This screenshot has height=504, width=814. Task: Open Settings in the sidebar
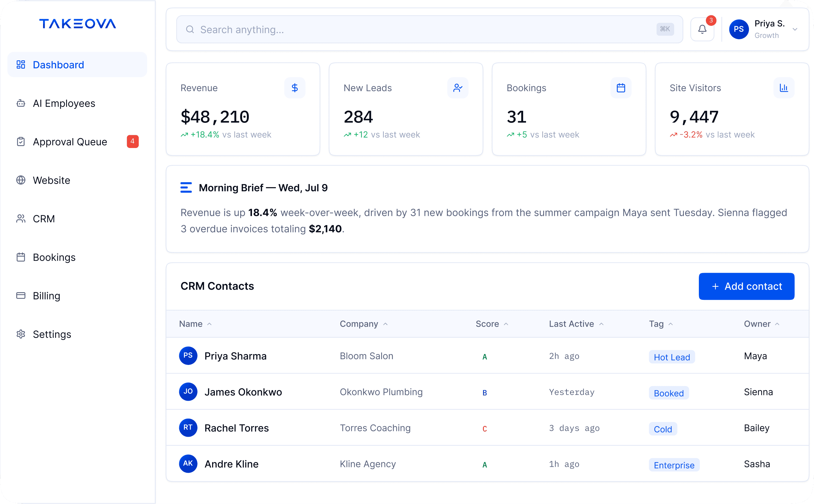(77, 334)
